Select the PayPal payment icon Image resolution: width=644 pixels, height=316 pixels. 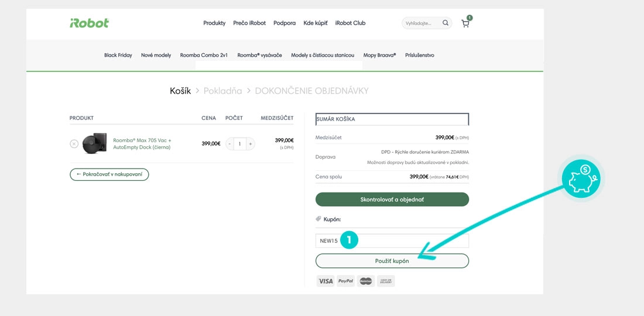pyautogui.click(x=346, y=281)
